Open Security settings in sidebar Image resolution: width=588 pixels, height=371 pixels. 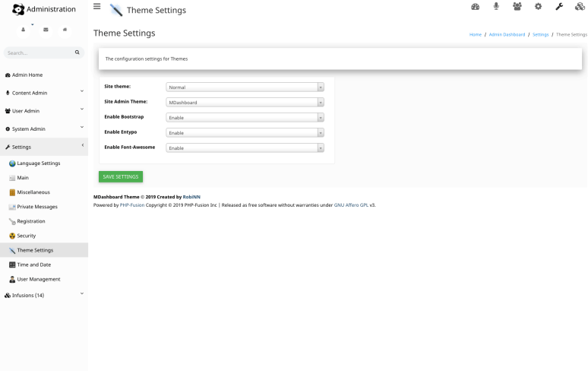click(27, 236)
